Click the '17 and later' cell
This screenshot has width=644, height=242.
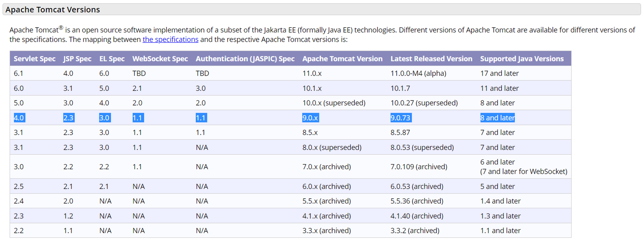499,73
